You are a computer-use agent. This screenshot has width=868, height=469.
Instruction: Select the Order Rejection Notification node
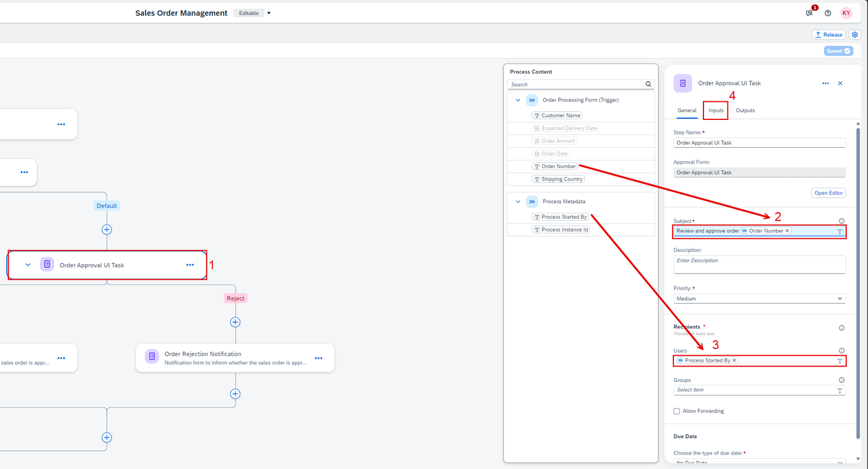tap(235, 358)
